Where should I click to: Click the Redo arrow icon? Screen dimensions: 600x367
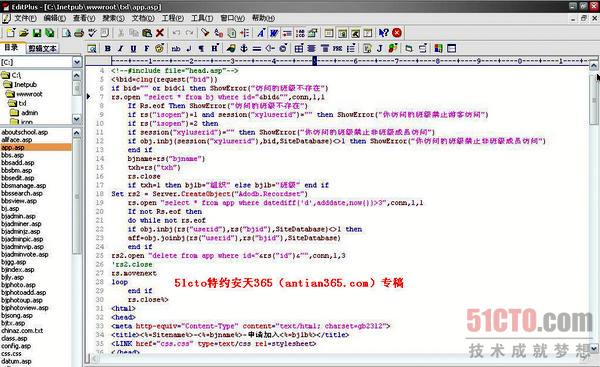[x=189, y=33]
